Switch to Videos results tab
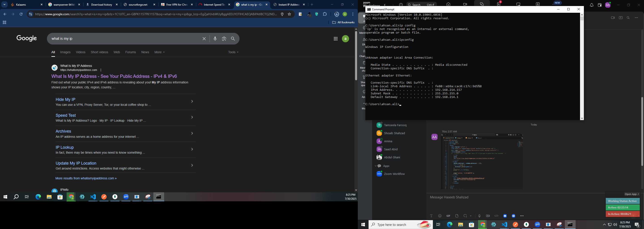The image size is (644, 229). [80, 52]
